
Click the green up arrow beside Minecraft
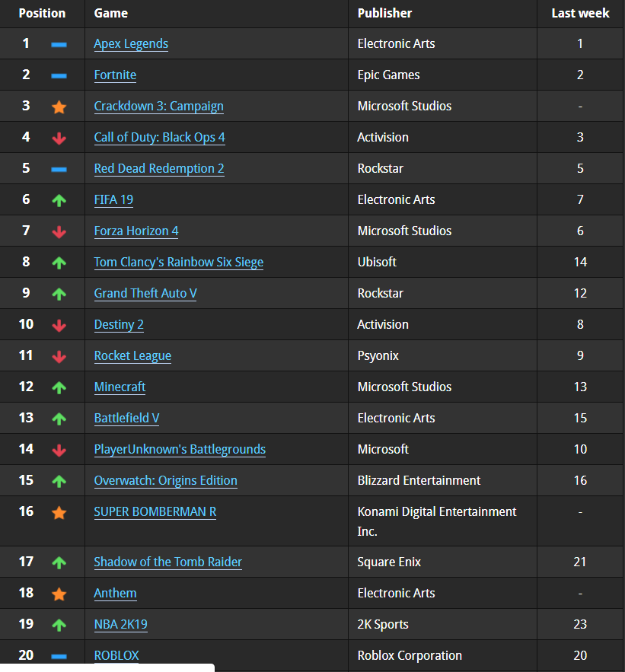coord(59,387)
